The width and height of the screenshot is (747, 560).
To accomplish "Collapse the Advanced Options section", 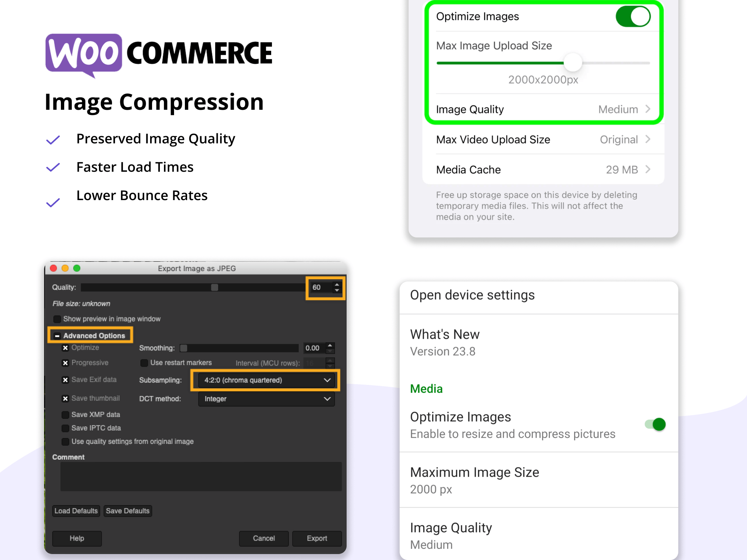I will click(57, 336).
